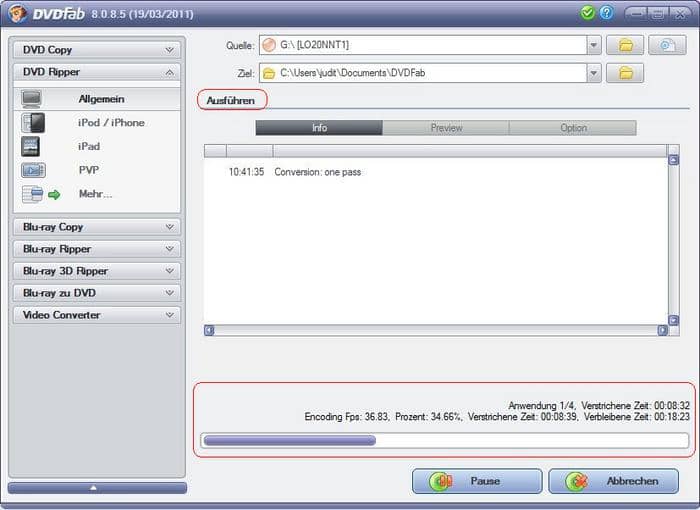Screen dimensions: 700x510
Task: Click the disc icon in Quelle field
Action: pyautogui.click(x=269, y=45)
